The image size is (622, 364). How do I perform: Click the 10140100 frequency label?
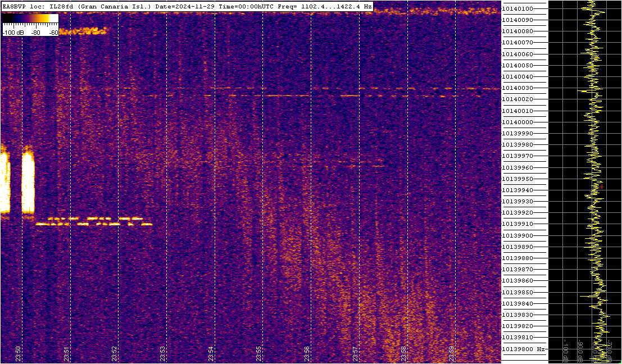(x=517, y=9)
